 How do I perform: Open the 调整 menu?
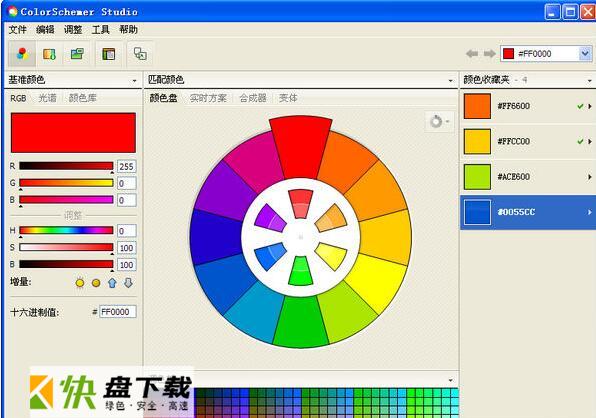click(x=73, y=30)
